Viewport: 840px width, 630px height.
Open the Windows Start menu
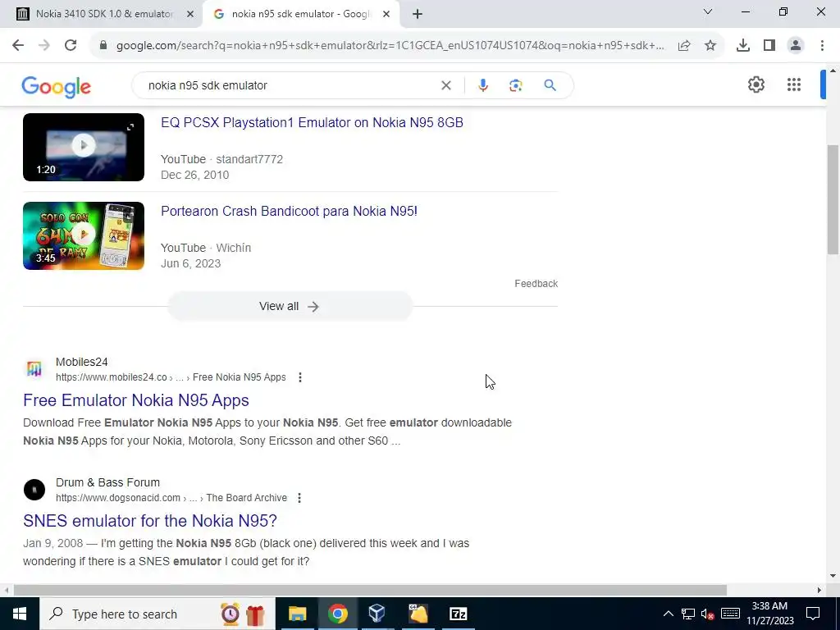coord(20,614)
